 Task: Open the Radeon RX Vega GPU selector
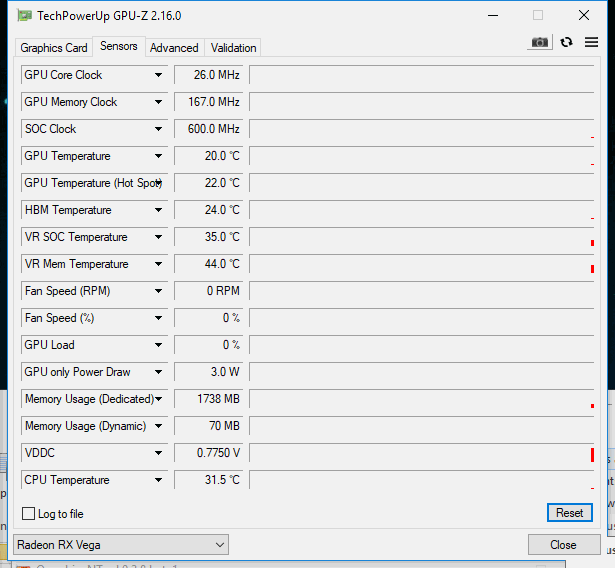pyautogui.click(x=121, y=544)
